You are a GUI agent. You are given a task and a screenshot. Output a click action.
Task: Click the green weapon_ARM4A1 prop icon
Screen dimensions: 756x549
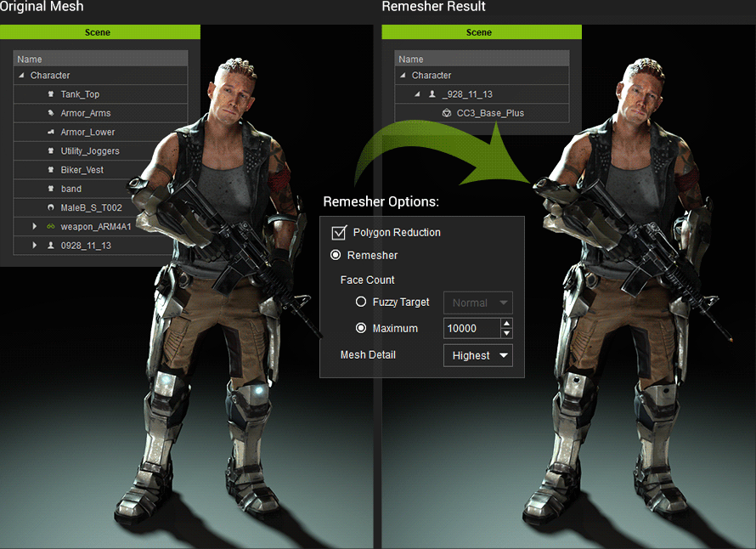pos(51,227)
